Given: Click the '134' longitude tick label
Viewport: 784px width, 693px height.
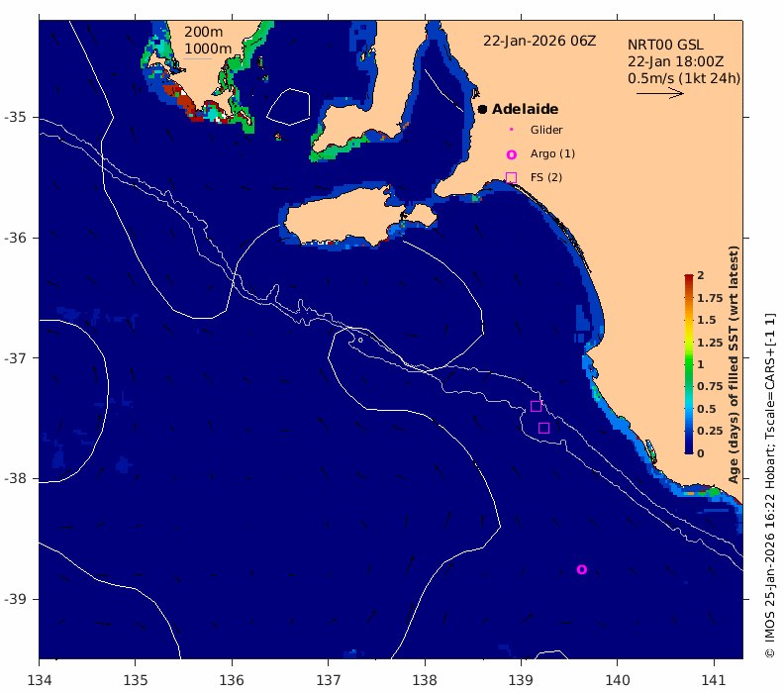Looking at the screenshot, I should coord(39,680).
